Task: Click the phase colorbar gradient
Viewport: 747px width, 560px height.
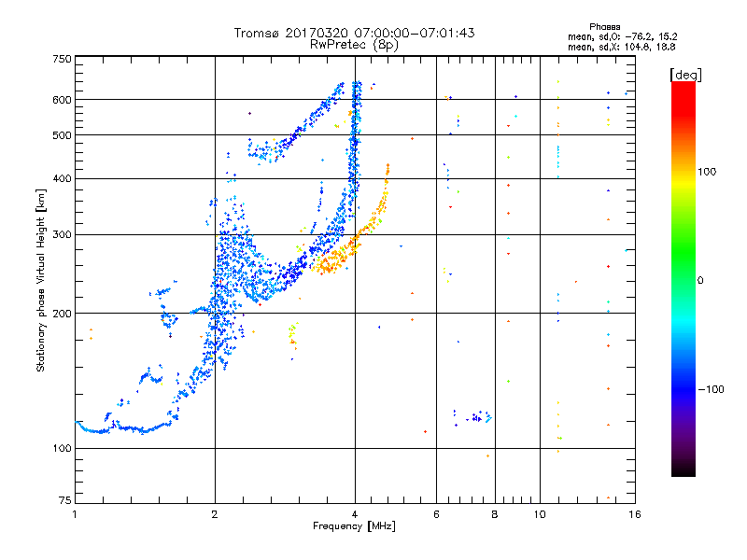Action: (684, 279)
